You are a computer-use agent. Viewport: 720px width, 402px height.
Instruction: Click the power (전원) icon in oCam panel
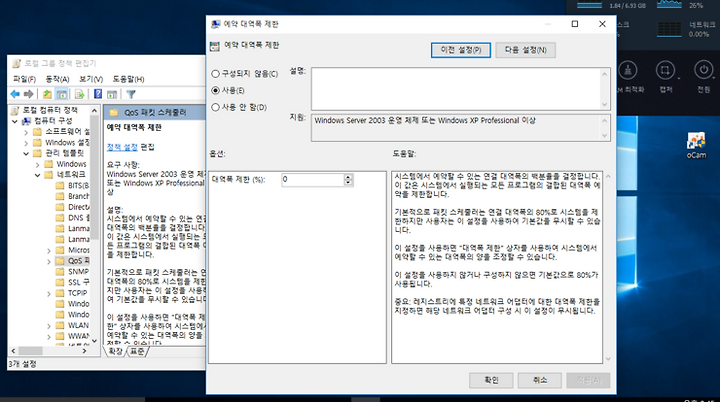tap(703, 71)
